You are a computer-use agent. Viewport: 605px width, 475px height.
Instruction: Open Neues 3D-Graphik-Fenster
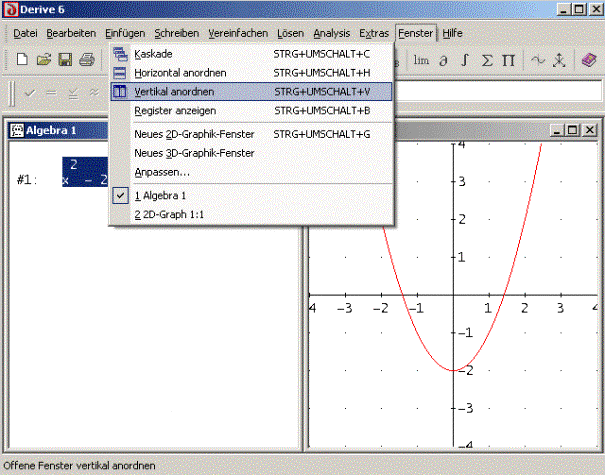click(x=252, y=153)
